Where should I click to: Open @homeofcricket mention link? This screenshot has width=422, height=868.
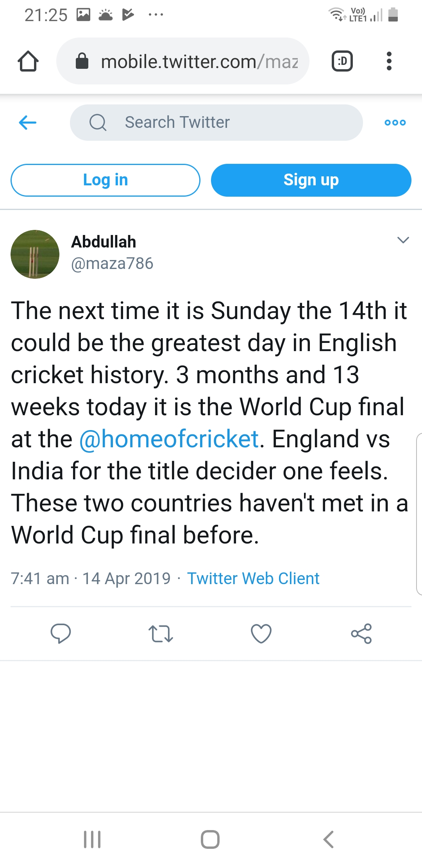[169, 439]
